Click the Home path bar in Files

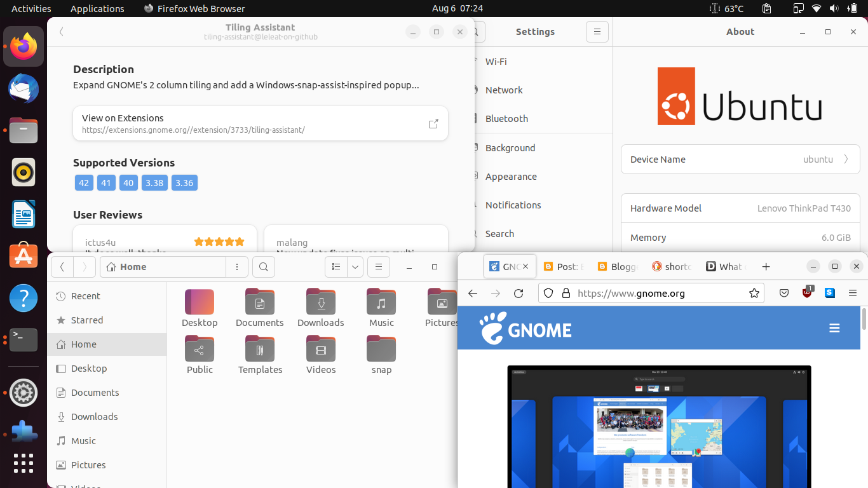click(163, 267)
